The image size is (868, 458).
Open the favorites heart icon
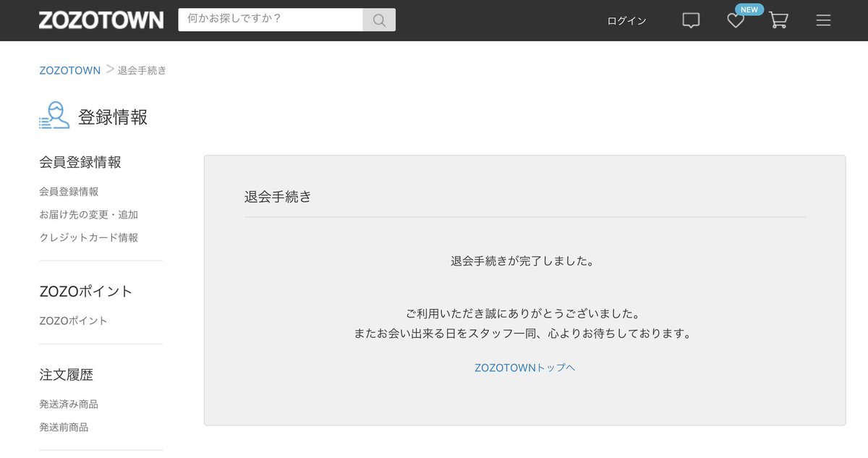(736, 21)
